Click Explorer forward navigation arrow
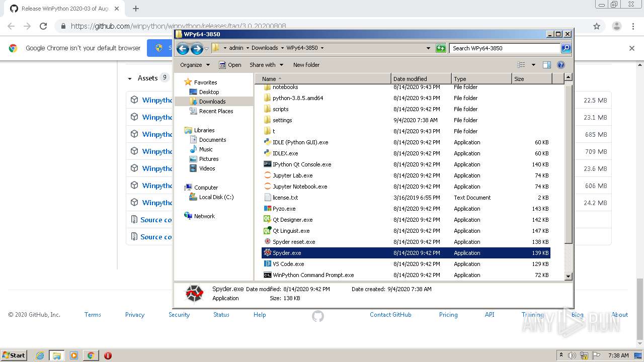The width and height of the screenshot is (644, 362). (x=197, y=48)
